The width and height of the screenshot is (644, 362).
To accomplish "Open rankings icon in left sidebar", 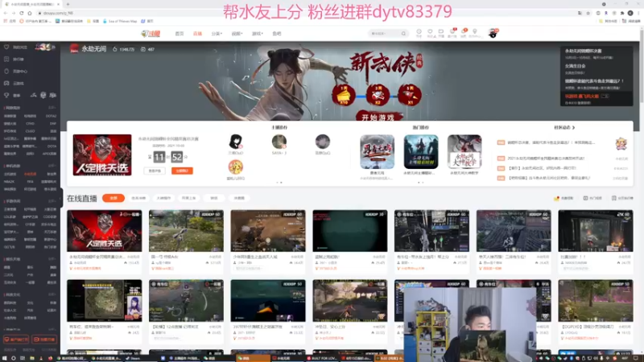I will click(x=6, y=59).
